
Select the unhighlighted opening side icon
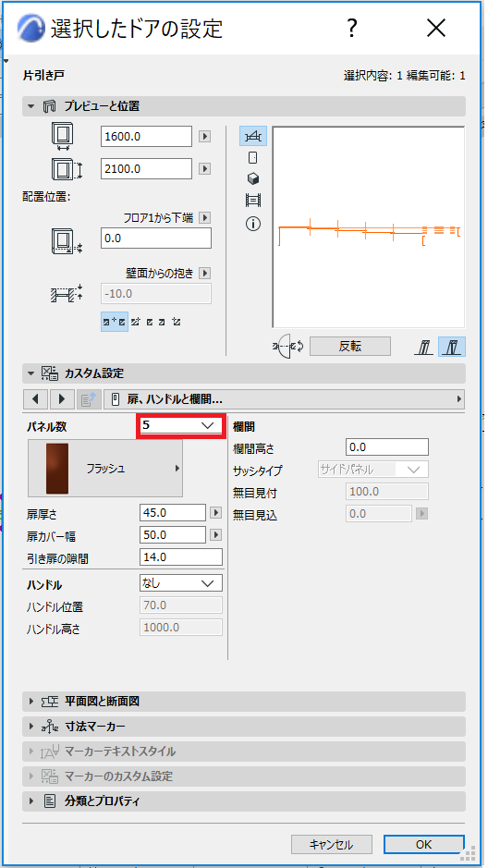pos(424,348)
